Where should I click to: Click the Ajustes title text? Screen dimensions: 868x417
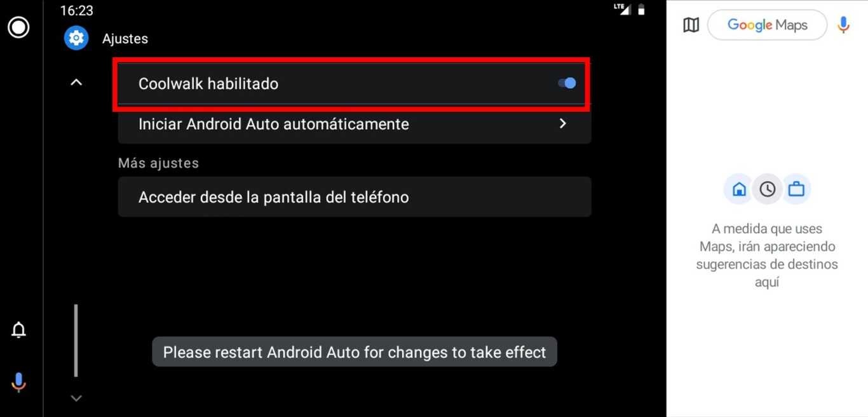125,39
